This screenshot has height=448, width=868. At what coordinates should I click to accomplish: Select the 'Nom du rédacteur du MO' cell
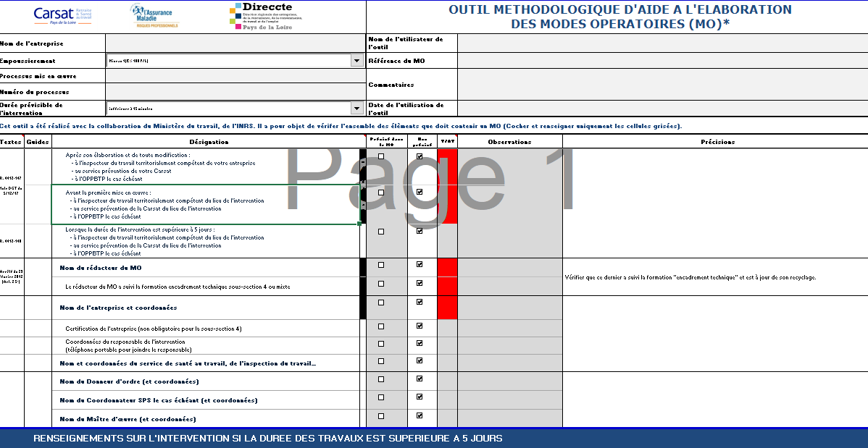pos(206,268)
